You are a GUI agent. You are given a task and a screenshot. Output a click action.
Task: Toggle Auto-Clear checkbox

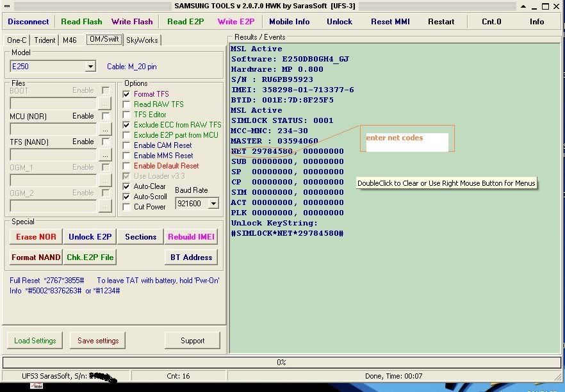click(126, 186)
